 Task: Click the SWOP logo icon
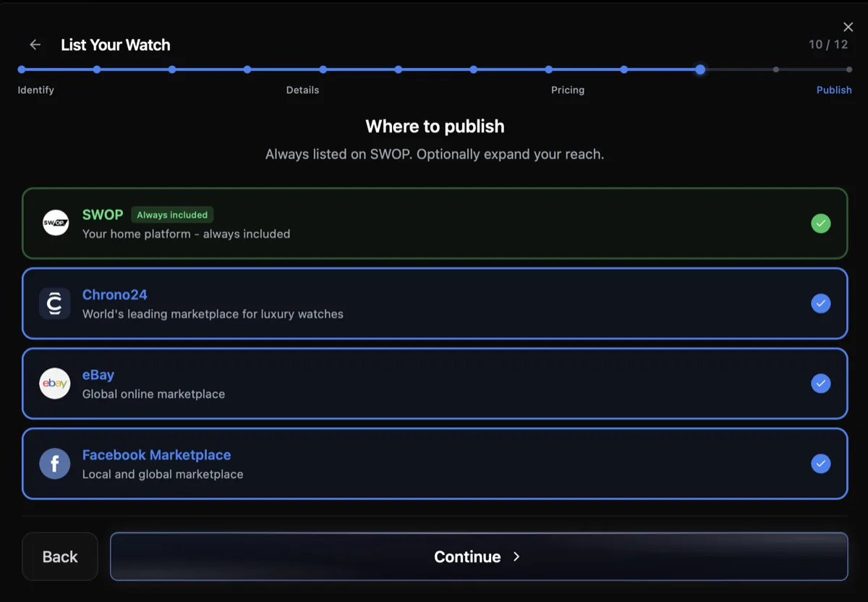click(x=55, y=223)
